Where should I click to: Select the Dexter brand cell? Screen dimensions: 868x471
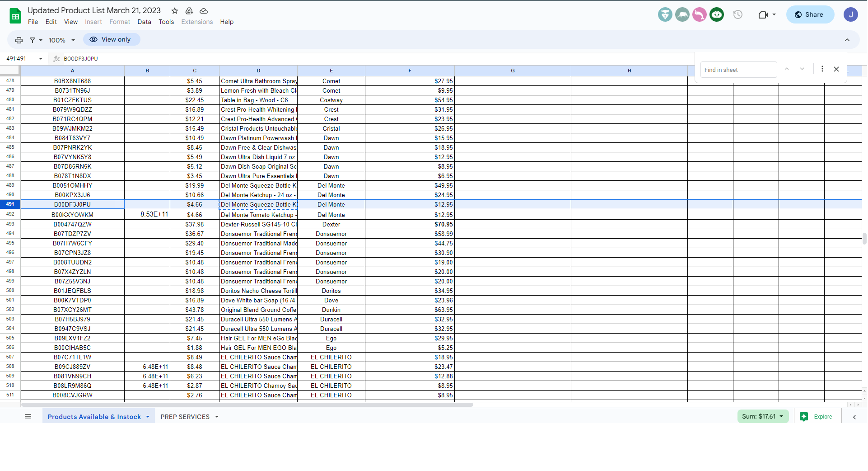pos(331,224)
